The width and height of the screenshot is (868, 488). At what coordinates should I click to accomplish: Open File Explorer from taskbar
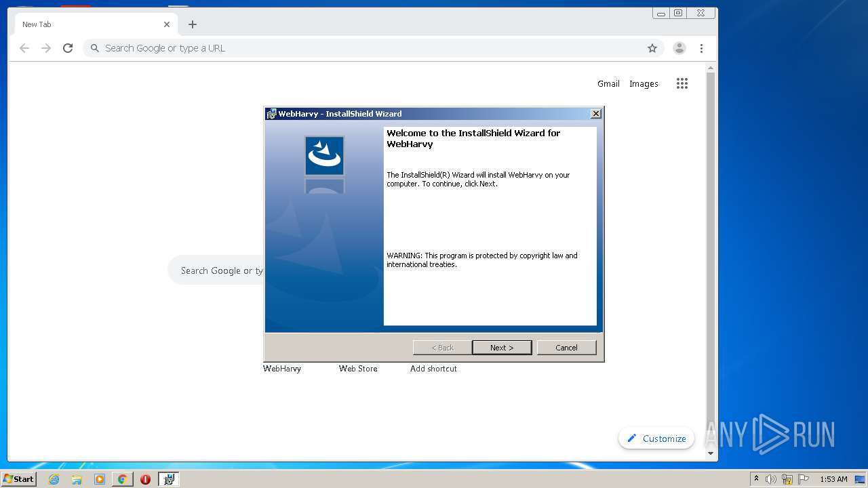(77, 479)
